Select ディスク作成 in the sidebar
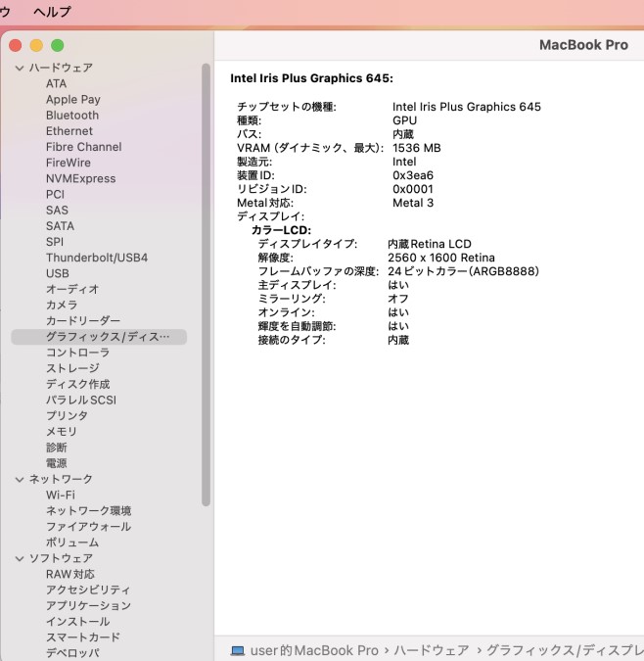The image size is (644, 661). point(77,384)
